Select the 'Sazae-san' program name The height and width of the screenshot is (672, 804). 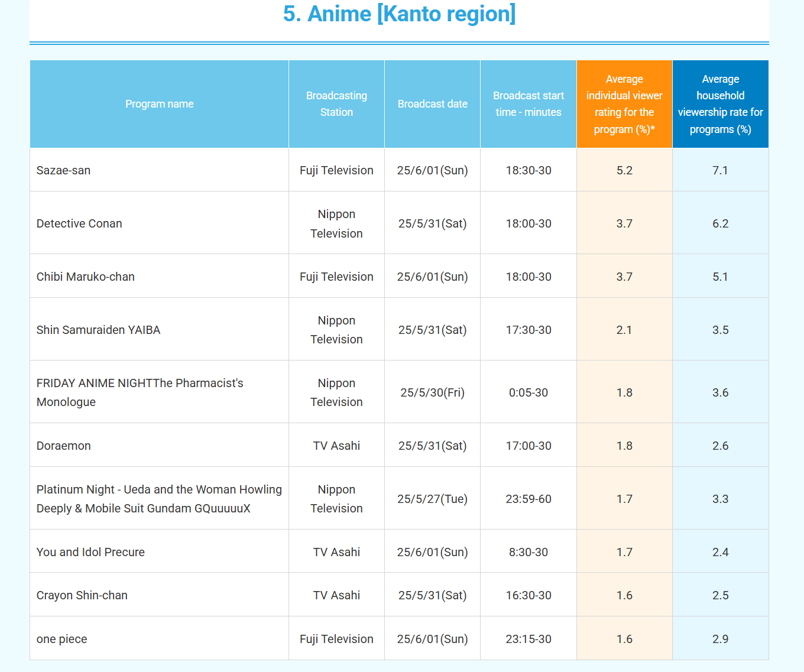pyautogui.click(x=63, y=170)
